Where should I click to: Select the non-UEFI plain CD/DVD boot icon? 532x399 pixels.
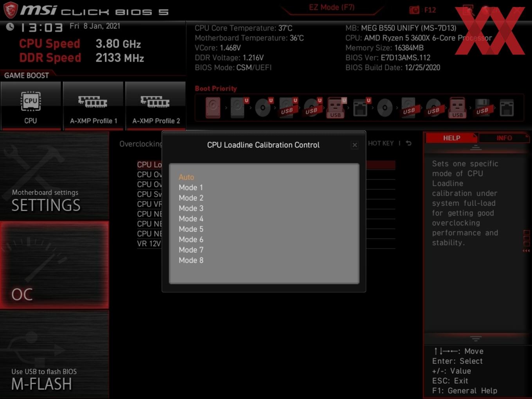(x=385, y=108)
